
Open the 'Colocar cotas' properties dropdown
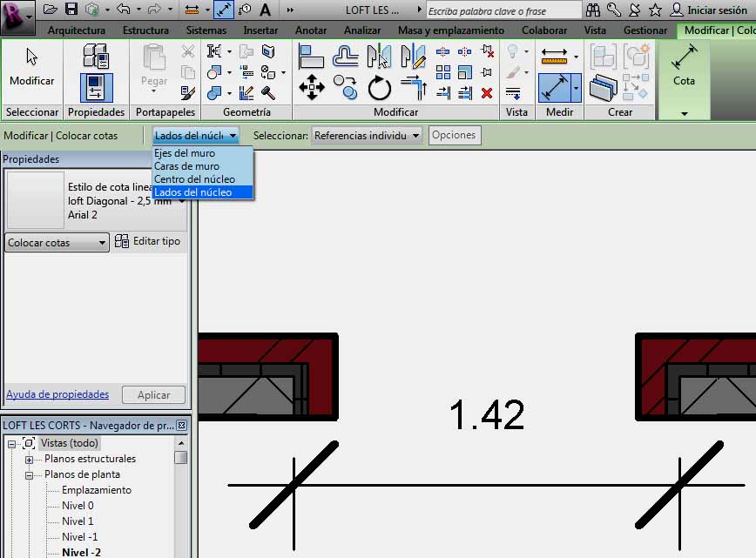click(x=57, y=243)
